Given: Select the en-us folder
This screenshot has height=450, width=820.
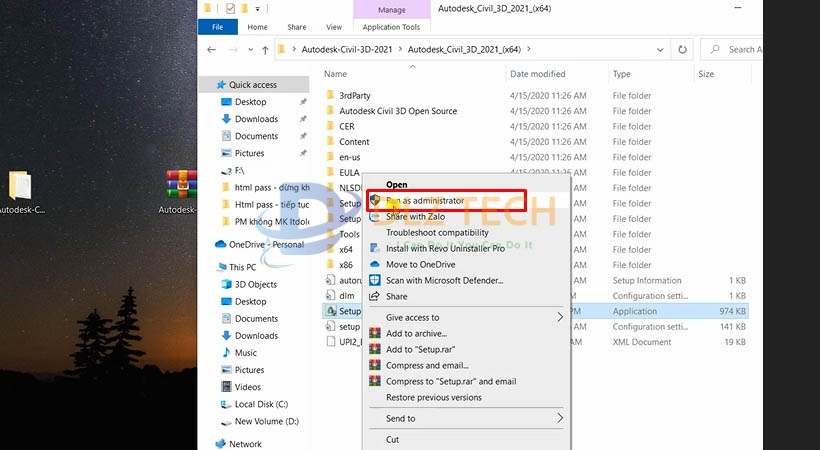Looking at the screenshot, I should coord(349,157).
